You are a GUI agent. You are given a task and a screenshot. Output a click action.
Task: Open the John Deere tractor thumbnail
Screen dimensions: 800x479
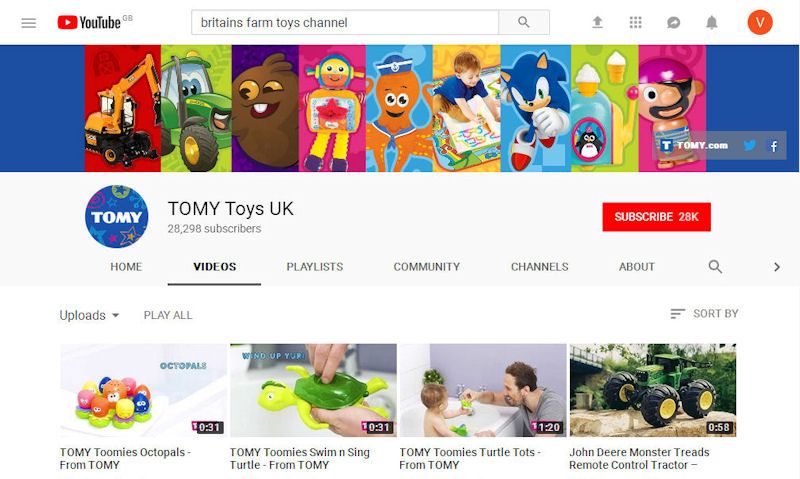pos(653,390)
